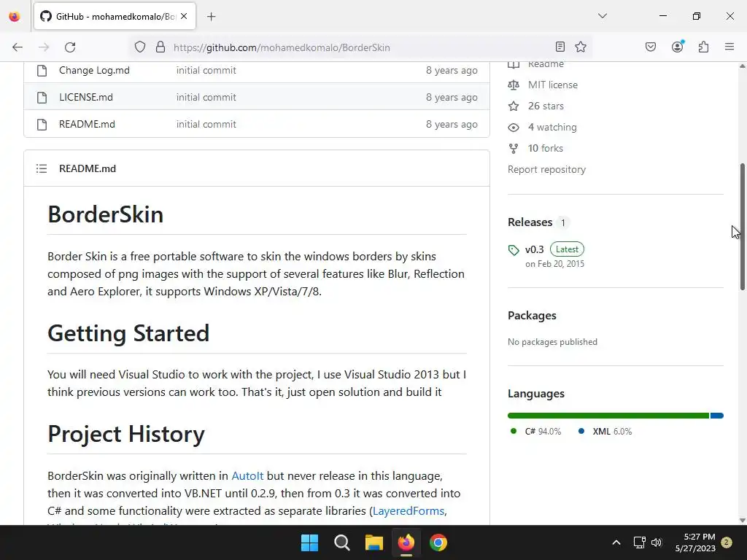Select the XML 6.0% language link
Image resolution: width=747 pixels, height=560 pixels.
[612, 432]
